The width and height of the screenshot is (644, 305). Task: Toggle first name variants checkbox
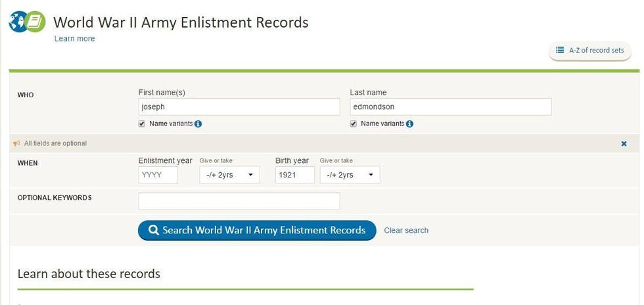pyautogui.click(x=142, y=124)
